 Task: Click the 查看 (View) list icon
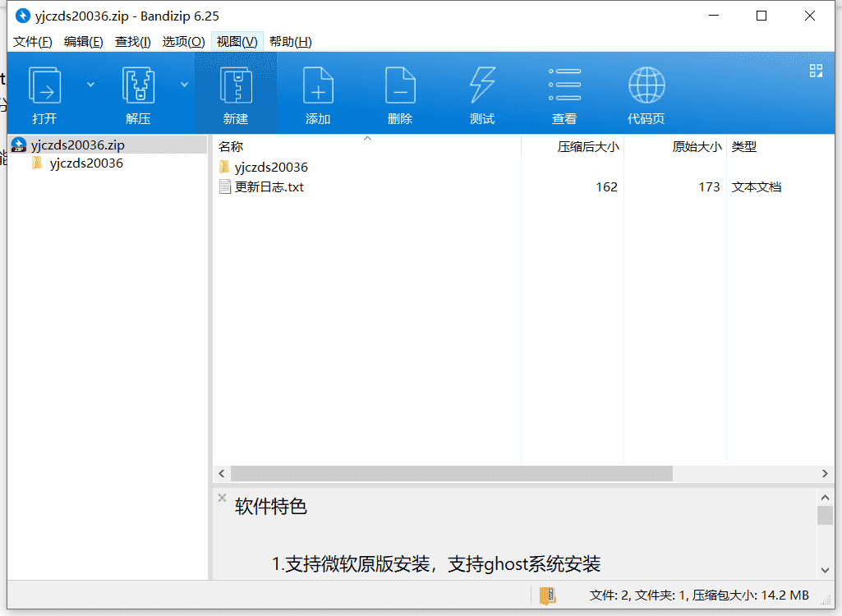[564, 85]
